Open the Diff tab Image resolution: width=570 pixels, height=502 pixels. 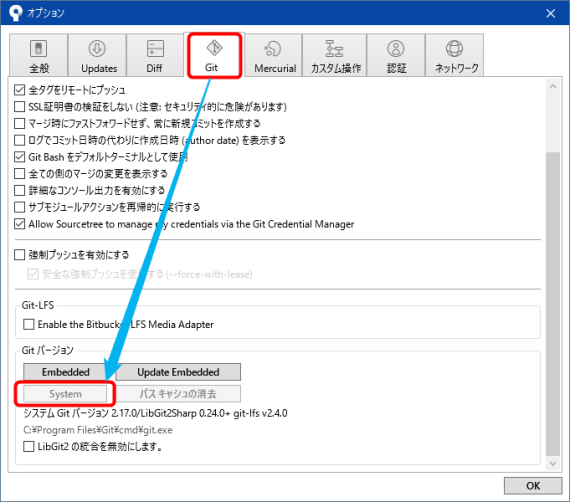click(155, 55)
